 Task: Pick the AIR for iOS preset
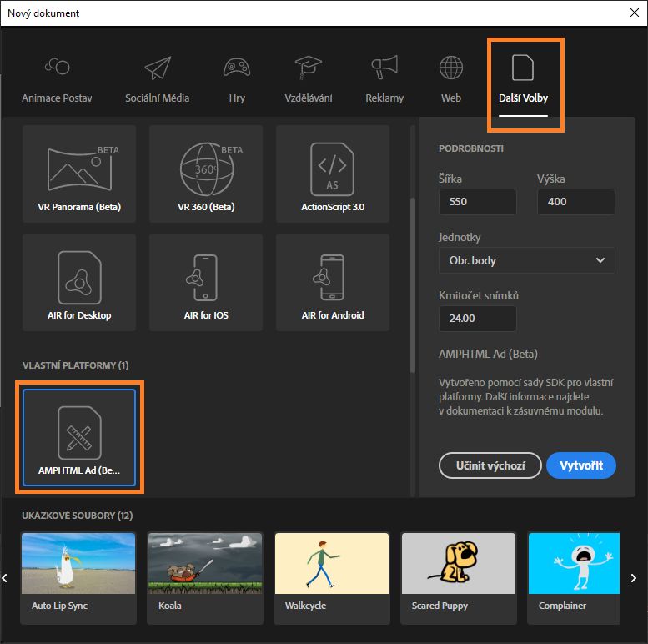tap(206, 282)
